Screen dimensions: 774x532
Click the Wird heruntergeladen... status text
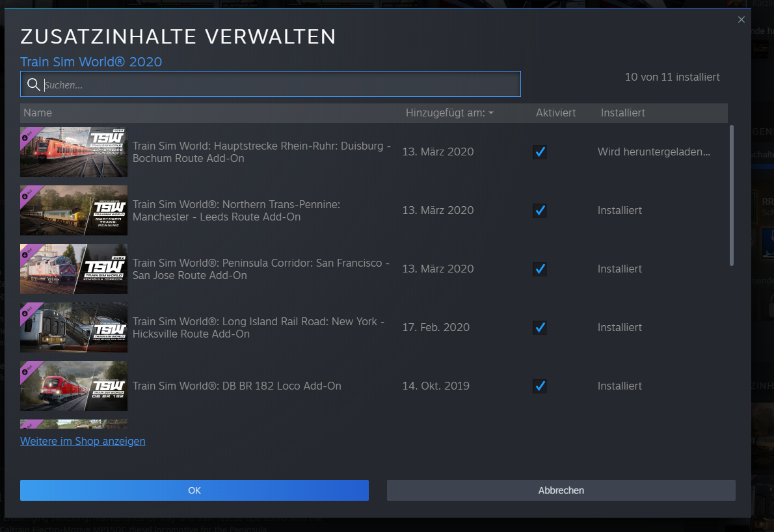(654, 152)
